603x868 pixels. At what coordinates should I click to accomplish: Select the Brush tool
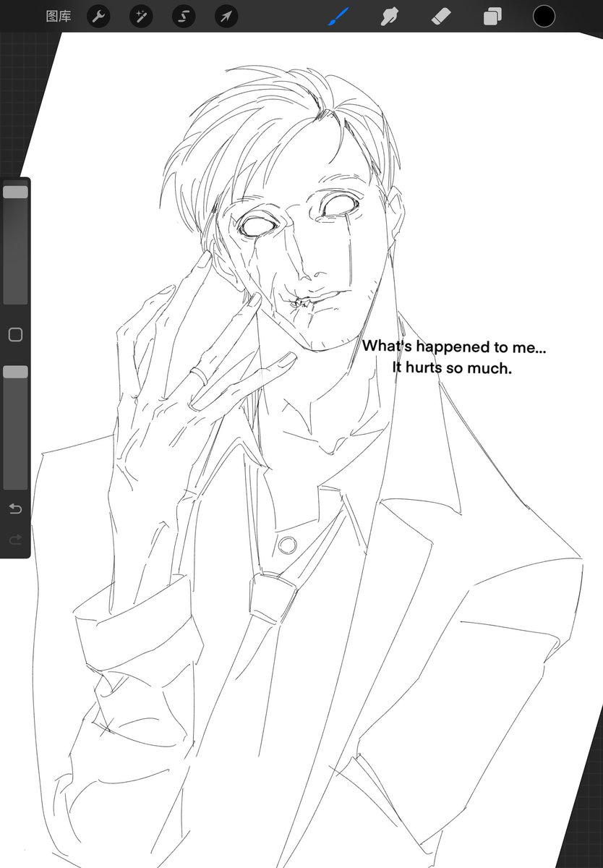[x=338, y=16]
